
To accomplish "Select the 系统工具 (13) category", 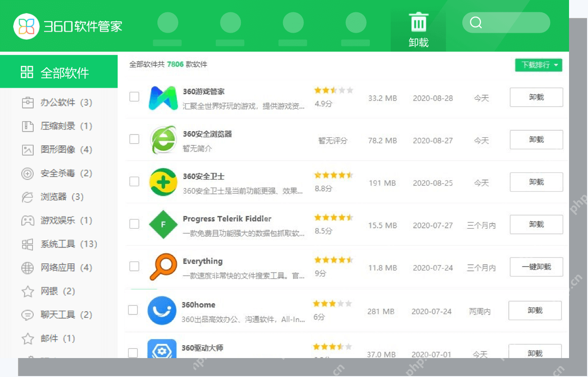I will pyautogui.click(x=59, y=244).
